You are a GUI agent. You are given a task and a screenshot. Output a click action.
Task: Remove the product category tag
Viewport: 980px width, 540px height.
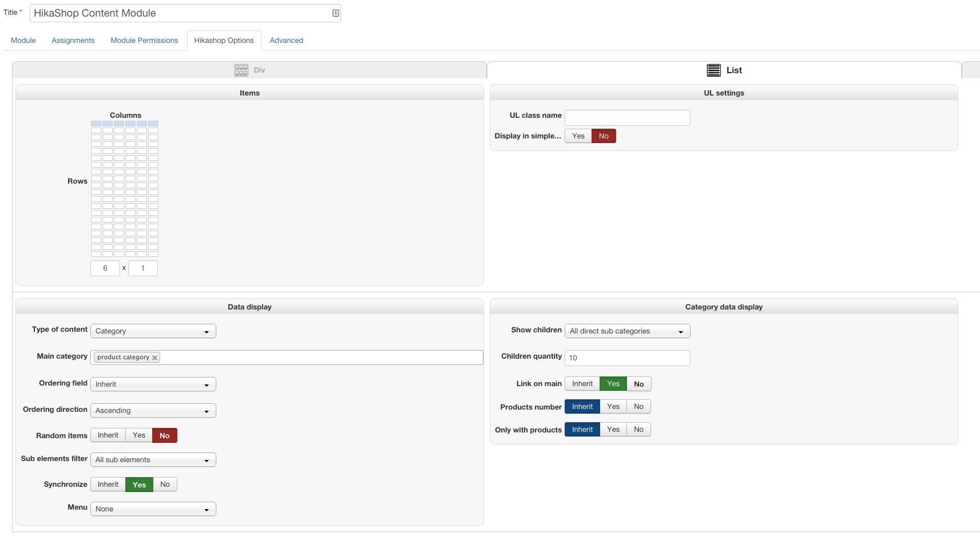[x=154, y=358]
